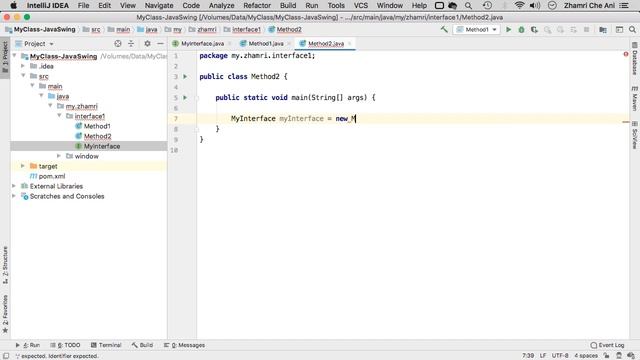Click the 4 spaces indent setting
Screen dimensions: 640x360
pos(586,356)
